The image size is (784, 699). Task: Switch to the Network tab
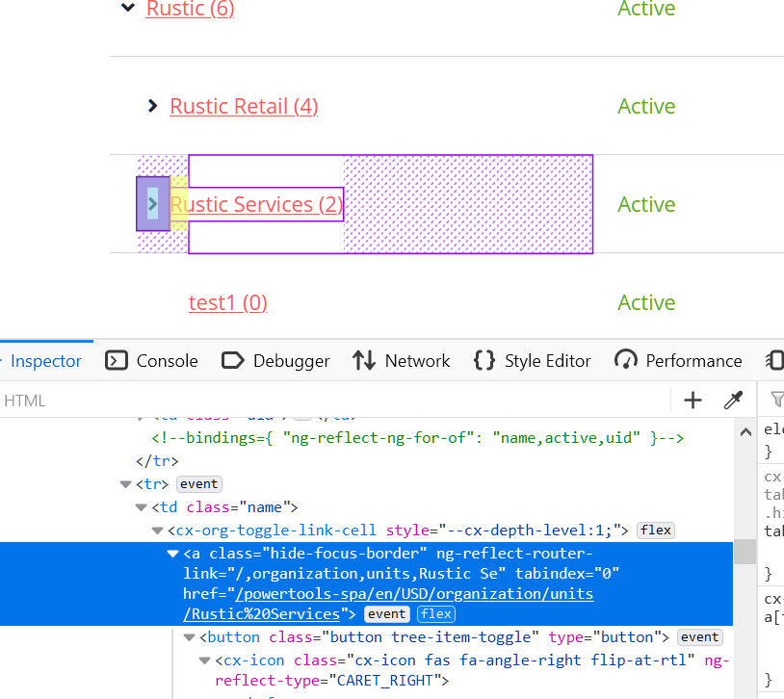tap(401, 361)
